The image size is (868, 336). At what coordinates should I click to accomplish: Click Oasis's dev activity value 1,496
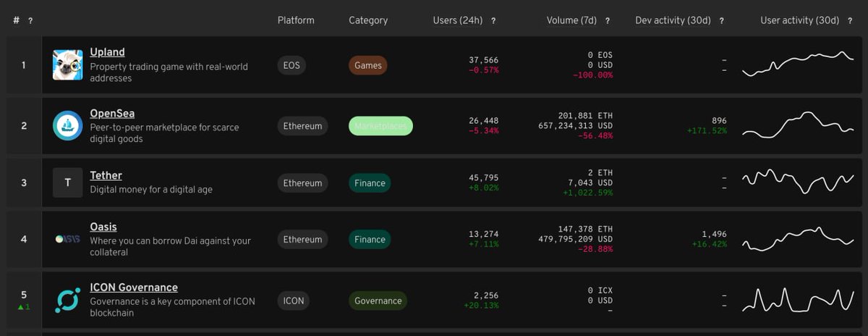click(715, 234)
